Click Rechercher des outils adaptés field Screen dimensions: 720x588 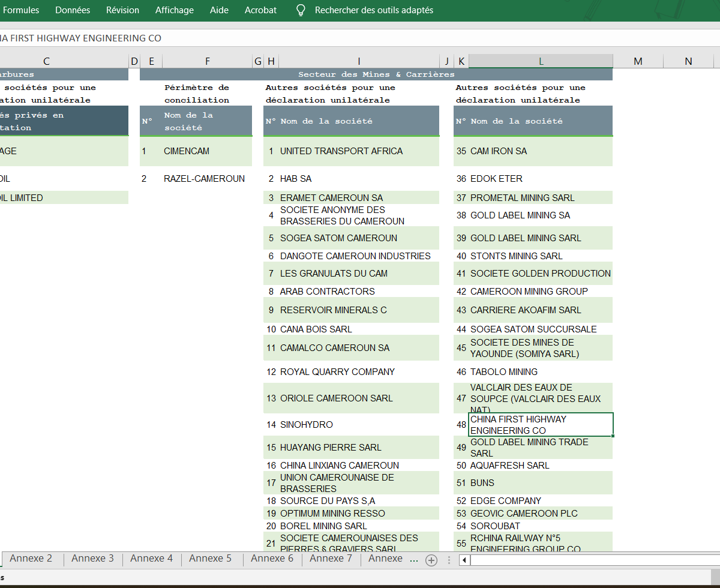374,10
